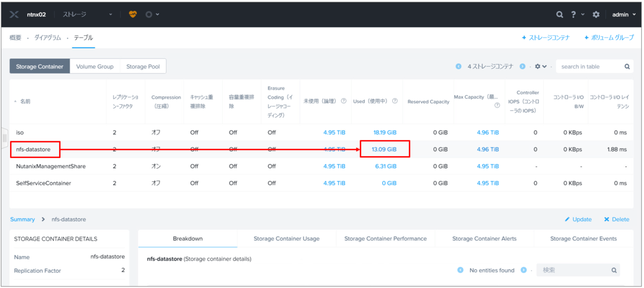The width and height of the screenshot is (644, 288).
Task: Select the Storage Container tab
Action: 40,66
